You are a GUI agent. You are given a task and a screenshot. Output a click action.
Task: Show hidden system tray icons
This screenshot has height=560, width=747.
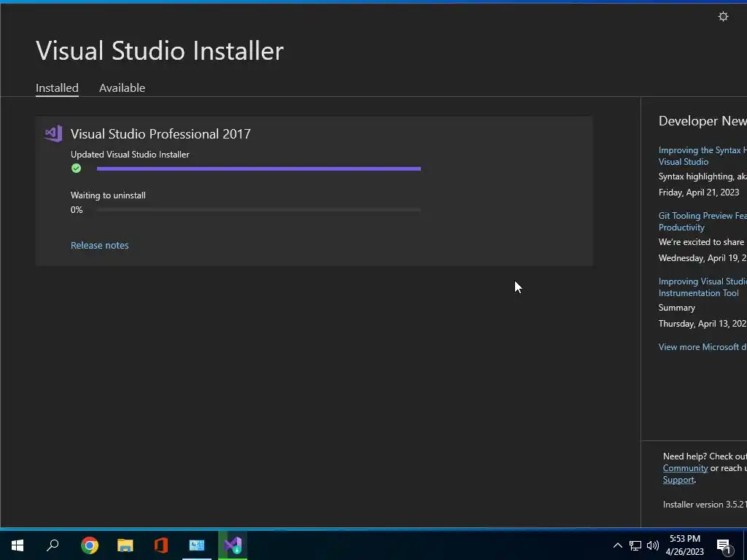coord(617,545)
